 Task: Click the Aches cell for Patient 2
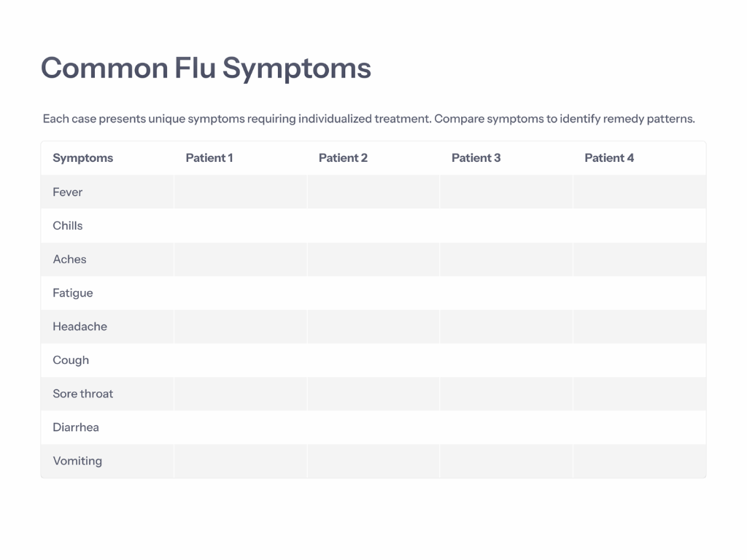pos(373,260)
